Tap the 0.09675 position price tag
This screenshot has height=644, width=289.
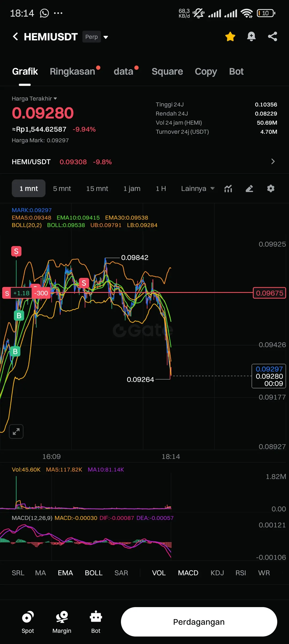[269, 293]
